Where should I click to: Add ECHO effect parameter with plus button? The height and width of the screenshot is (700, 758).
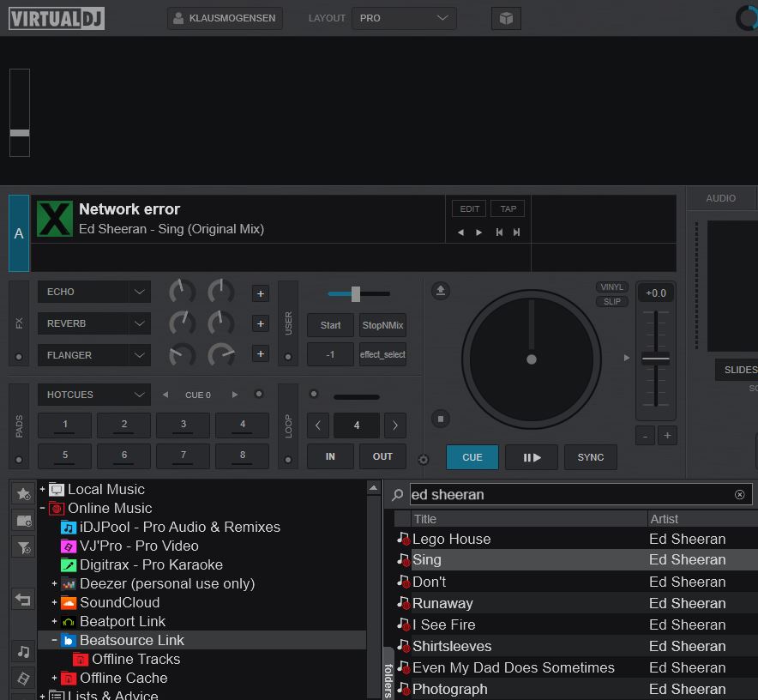261,293
